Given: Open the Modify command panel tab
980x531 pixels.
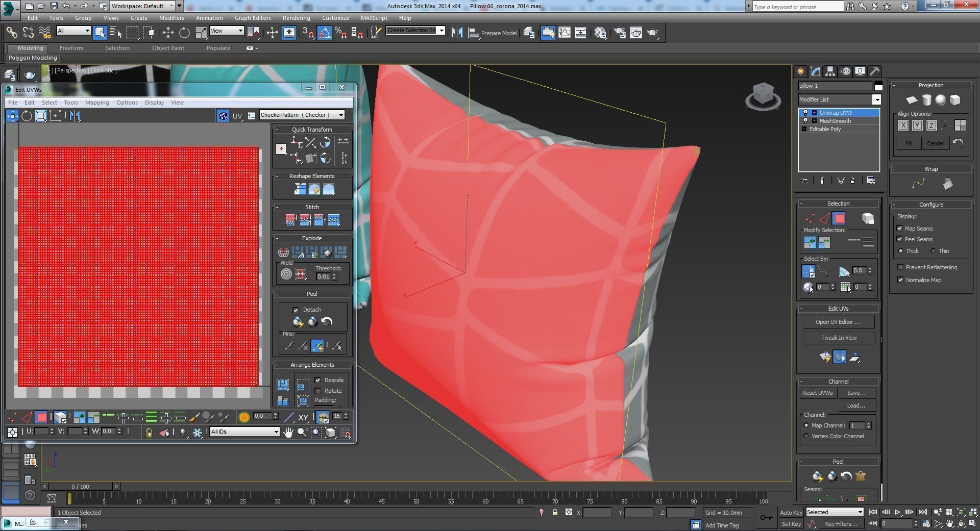Looking at the screenshot, I should (x=816, y=71).
